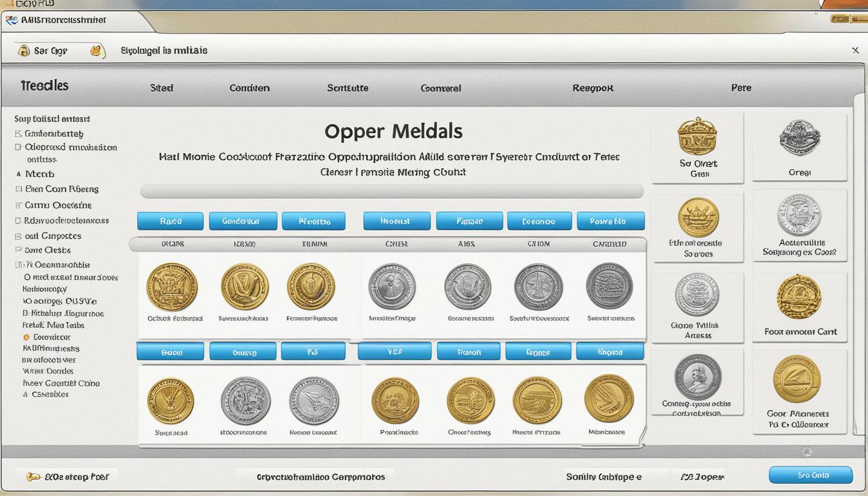The height and width of the screenshot is (496, 868).
Task: Open the gold medal labeled Four amoar Cant
Action: click(800, 297)
